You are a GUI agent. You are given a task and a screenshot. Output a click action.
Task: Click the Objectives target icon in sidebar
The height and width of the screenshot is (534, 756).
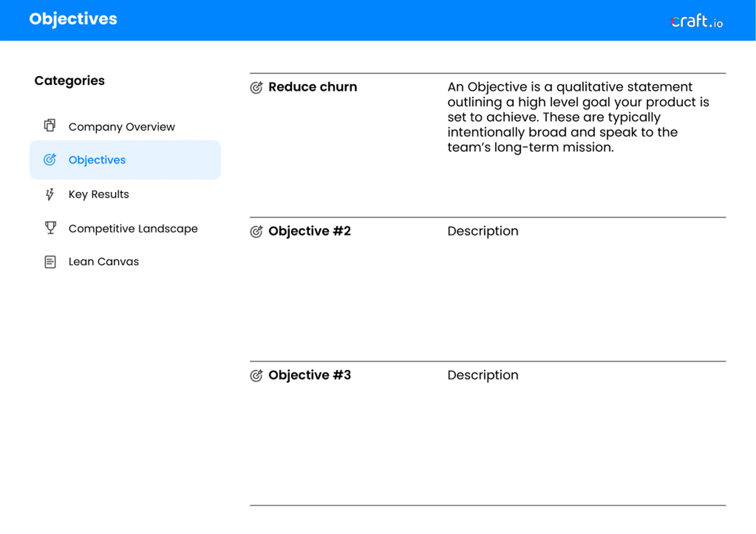50,160
